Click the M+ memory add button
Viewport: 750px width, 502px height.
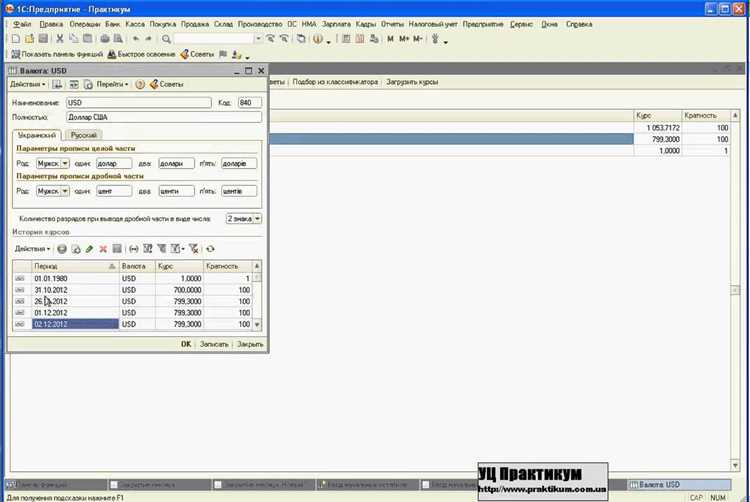pyautogui.click(x=404, y=39)
